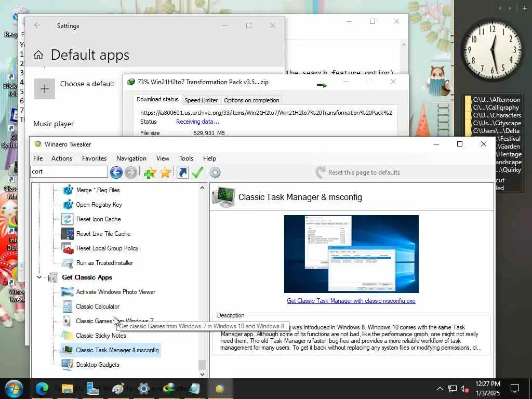This screenshot has height=399, width=532.
Task: Click the Settings back arrow
Action: click(x=37, y=25)
